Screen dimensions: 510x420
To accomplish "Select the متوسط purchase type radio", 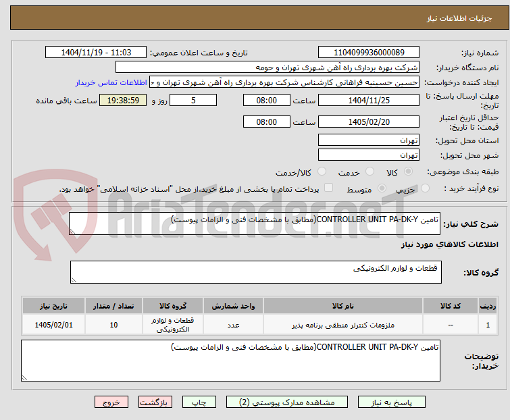I will 382,188.
